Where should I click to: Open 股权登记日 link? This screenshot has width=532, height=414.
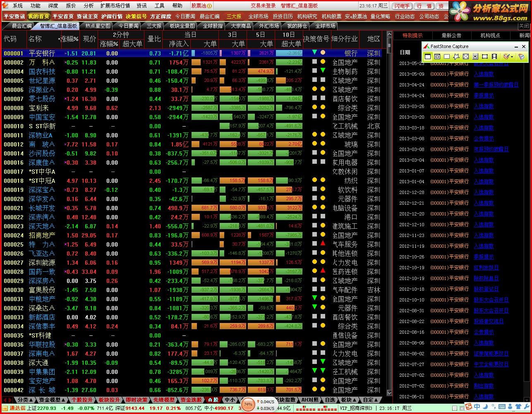click(486, 289)
